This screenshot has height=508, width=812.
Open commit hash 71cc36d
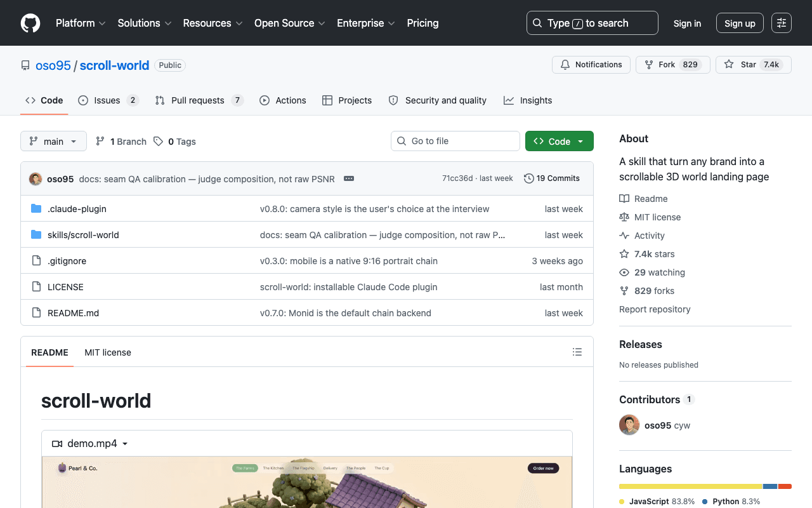[x=457, y=178]
